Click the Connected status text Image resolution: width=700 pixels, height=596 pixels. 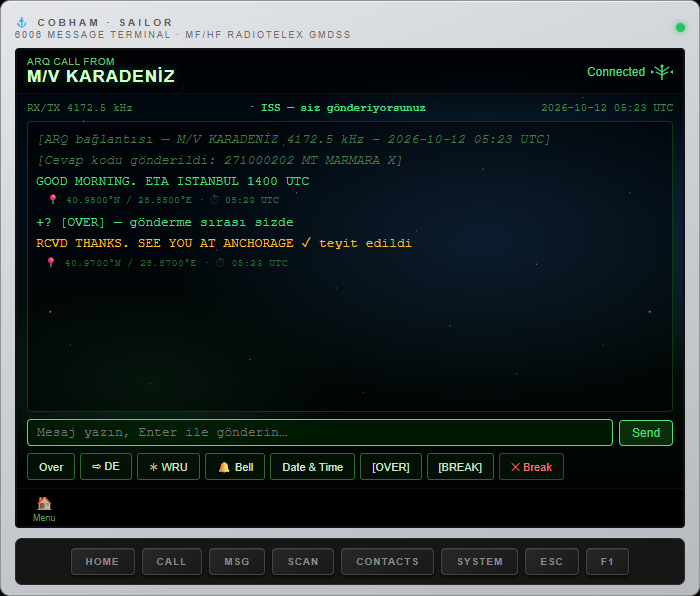(x=616, y=72)
